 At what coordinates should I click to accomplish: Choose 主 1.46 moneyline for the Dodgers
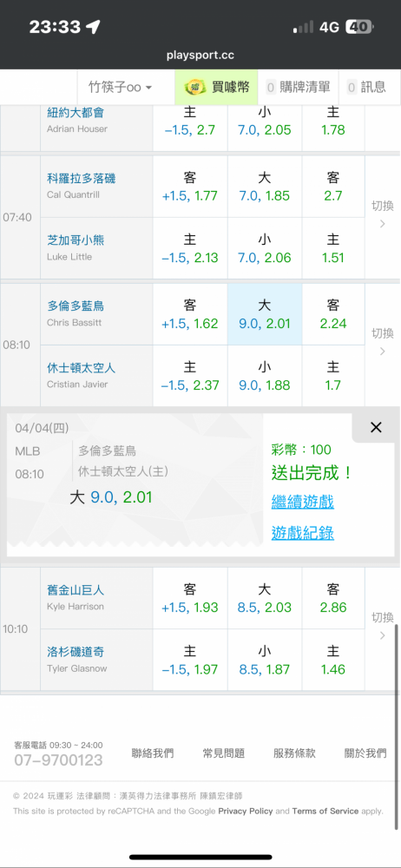coord(333,660)
